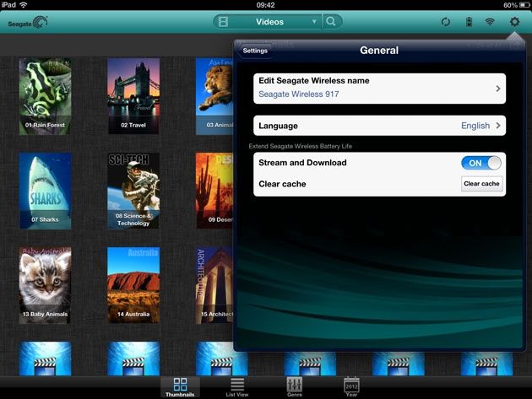Image resolution: width=532 pixels, height=399 pixels.
Task: Tap the 60% battery indicator in status bar
Action: coord(516,5)
